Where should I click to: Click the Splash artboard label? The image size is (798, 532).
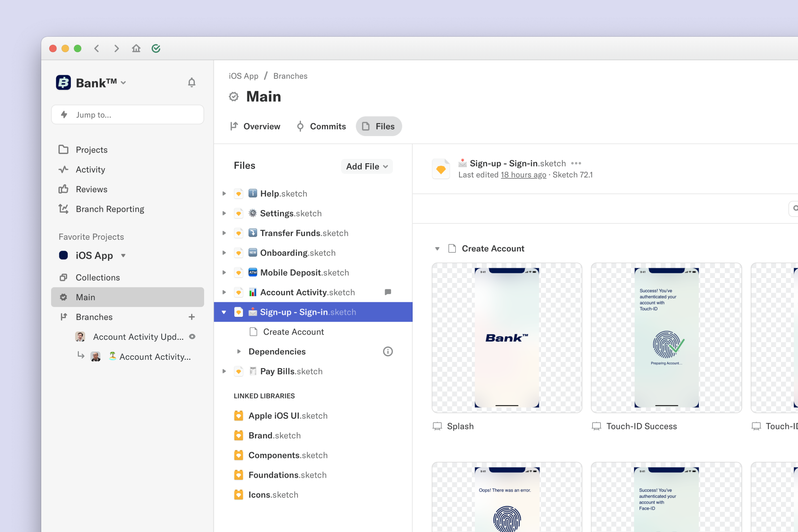coord(460,426)
